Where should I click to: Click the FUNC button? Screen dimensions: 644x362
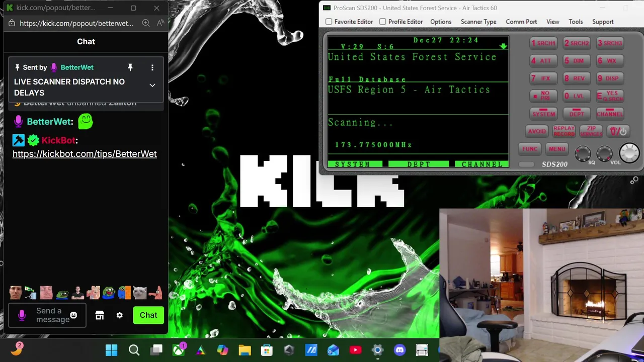530,149
